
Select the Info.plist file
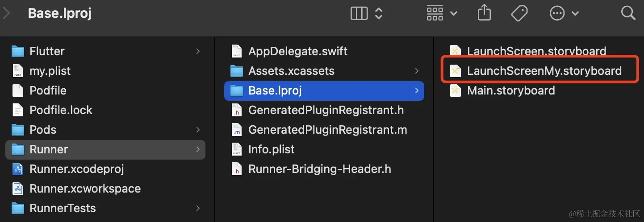tap(271, 149)
